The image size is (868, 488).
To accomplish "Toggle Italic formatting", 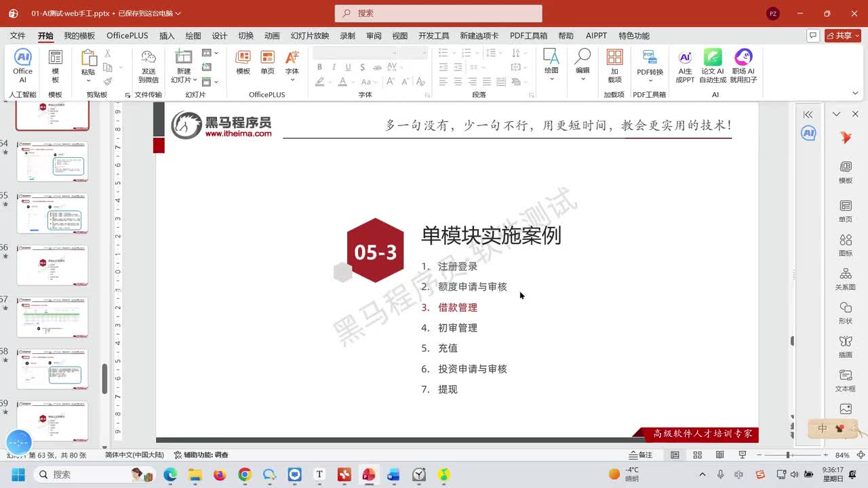I will tap(334, 67).
